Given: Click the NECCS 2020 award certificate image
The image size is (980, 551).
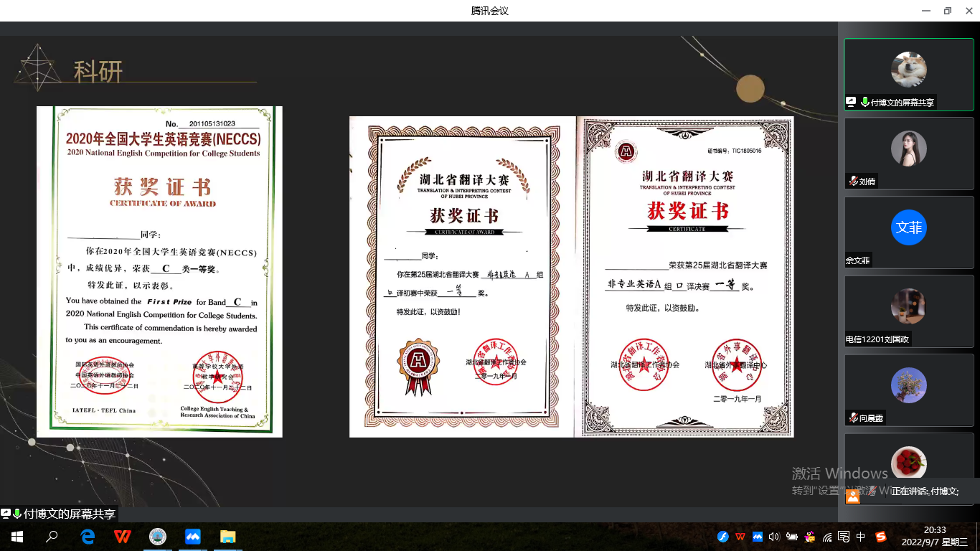Looking at the screenshot, I should [159, 271].
